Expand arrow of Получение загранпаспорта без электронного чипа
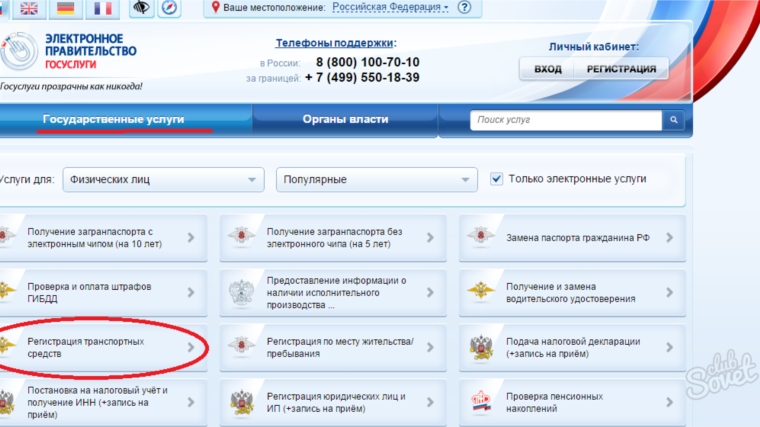Image resolution: width=760 pixels, height=427 pixels. coord(430,237)
